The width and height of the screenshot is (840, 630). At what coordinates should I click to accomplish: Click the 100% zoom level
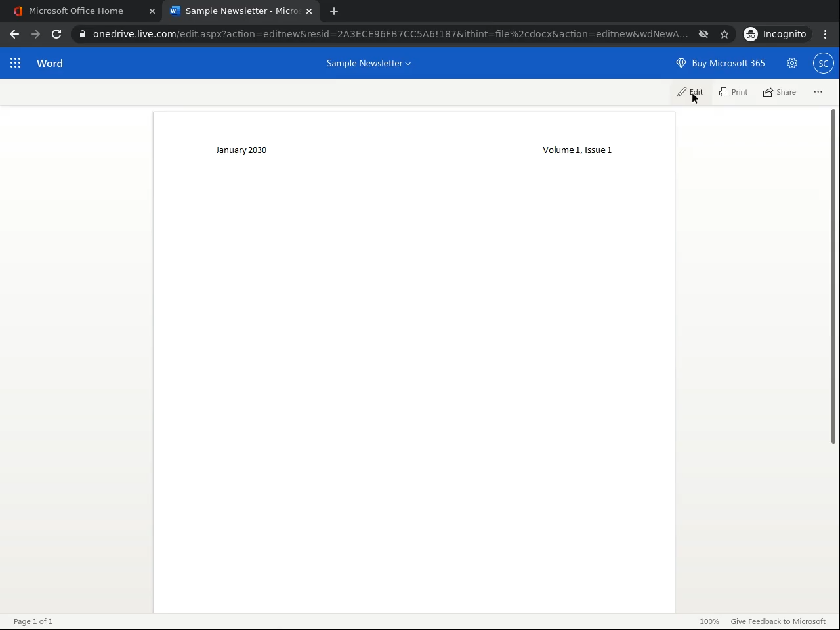[709, 621]
